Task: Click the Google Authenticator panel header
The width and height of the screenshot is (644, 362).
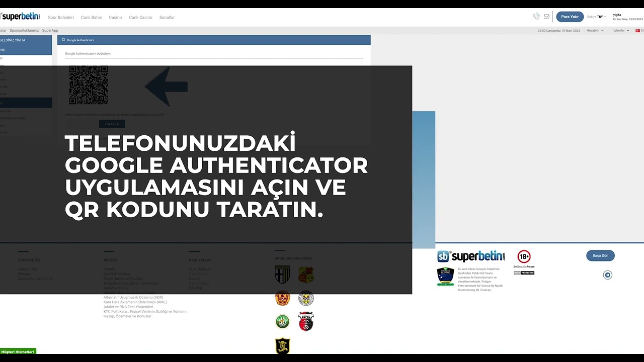Action: (x=214, y=40)
